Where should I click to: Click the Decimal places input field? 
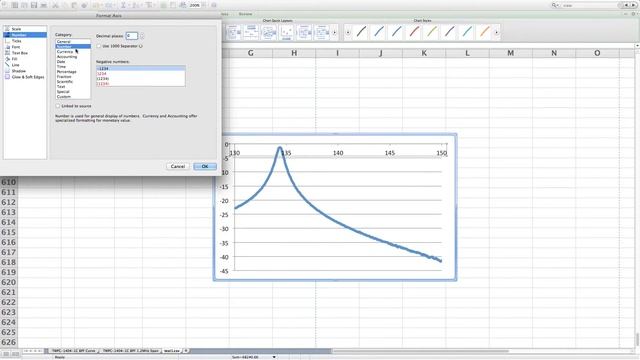coord(131,36)
